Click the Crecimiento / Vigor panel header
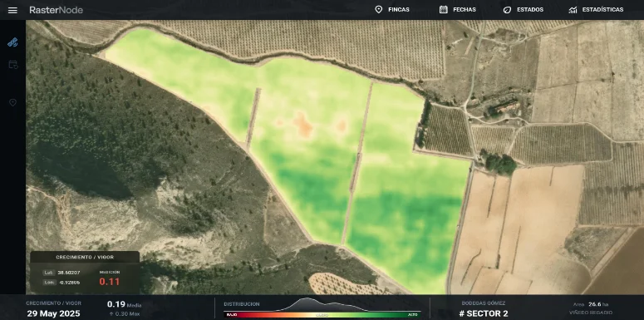Image resolution: width=644 pixels, height=320 pixels. click(85, 257)
